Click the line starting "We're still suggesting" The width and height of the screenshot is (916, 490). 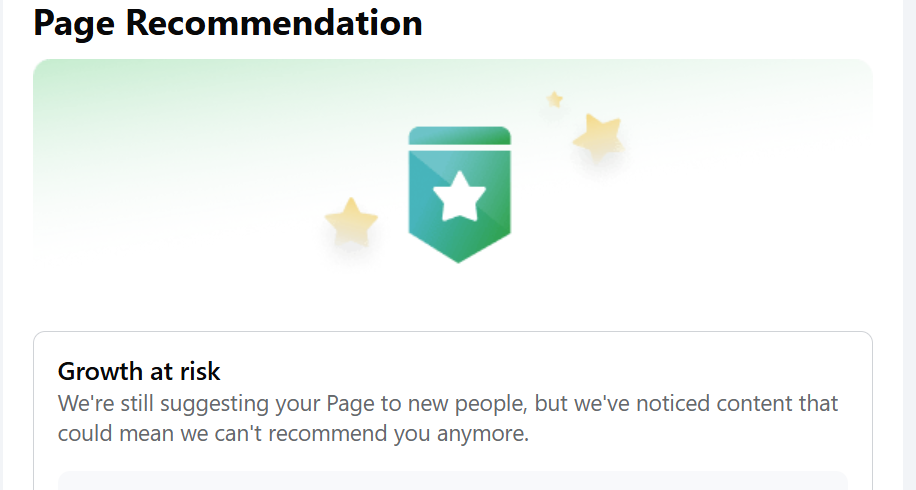pyautogui.click(x=448, y=404)
